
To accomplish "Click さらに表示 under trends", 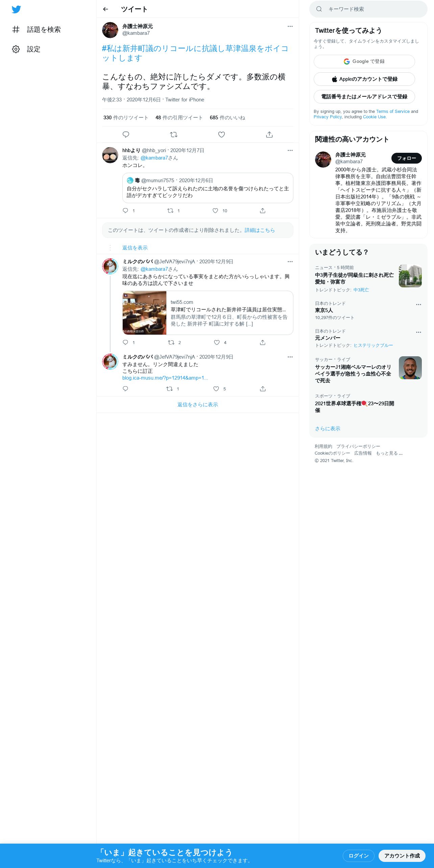I will tap(328, 429).
